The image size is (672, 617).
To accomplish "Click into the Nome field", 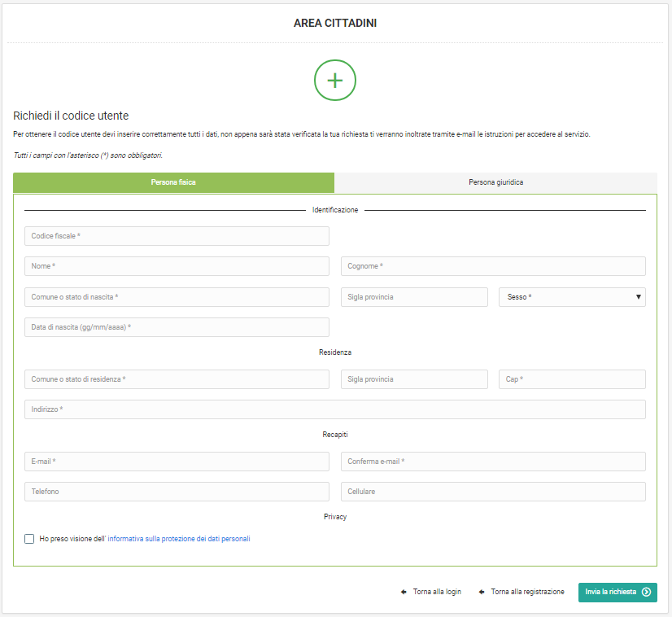I will (177, 266).
